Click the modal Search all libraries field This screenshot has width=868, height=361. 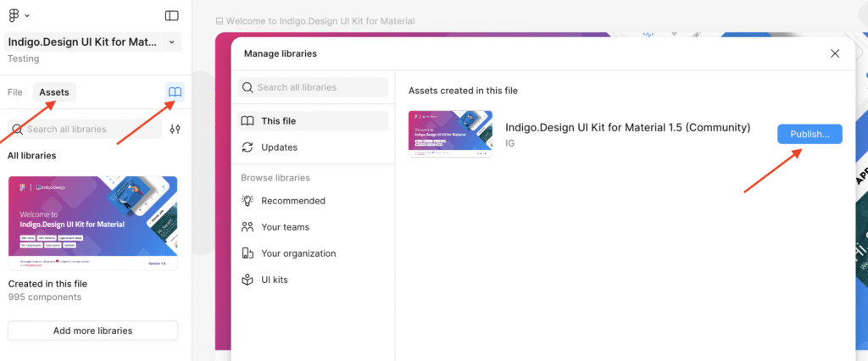pyautogui.click(x=314, y=87)
